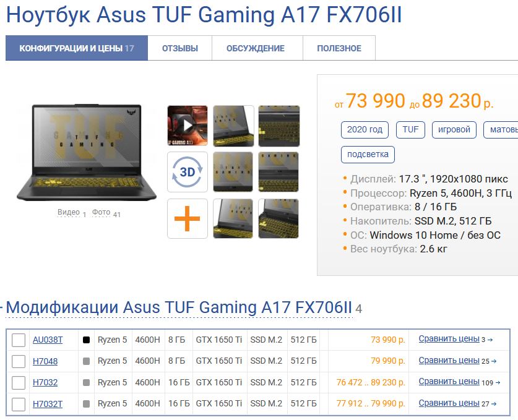Image resolution: width=518 pixels, height=420 pixels.
Task: Click the gray color swatch for H7032
Action: click(86, 383)
